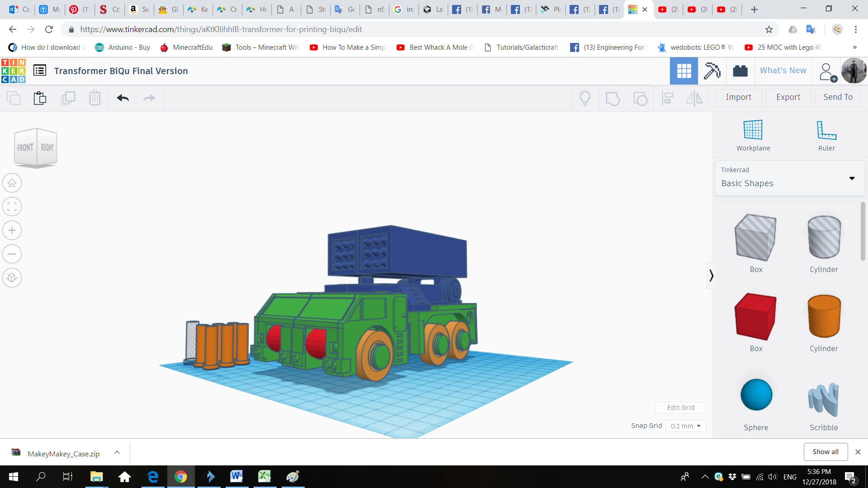Zoom in with plus icon
Image resolution: width=868 pixels, height=488 pixels.
click(x=12, y=230)
